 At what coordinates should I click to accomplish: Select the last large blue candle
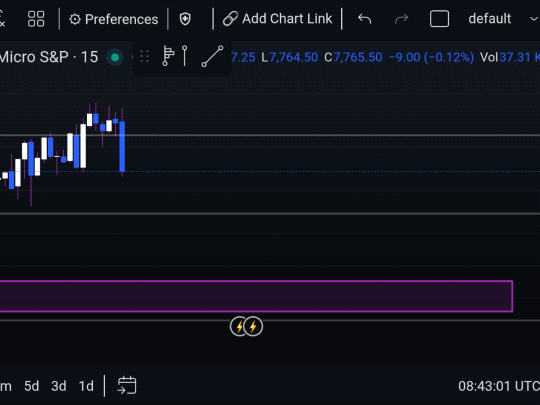pos(122,146)
